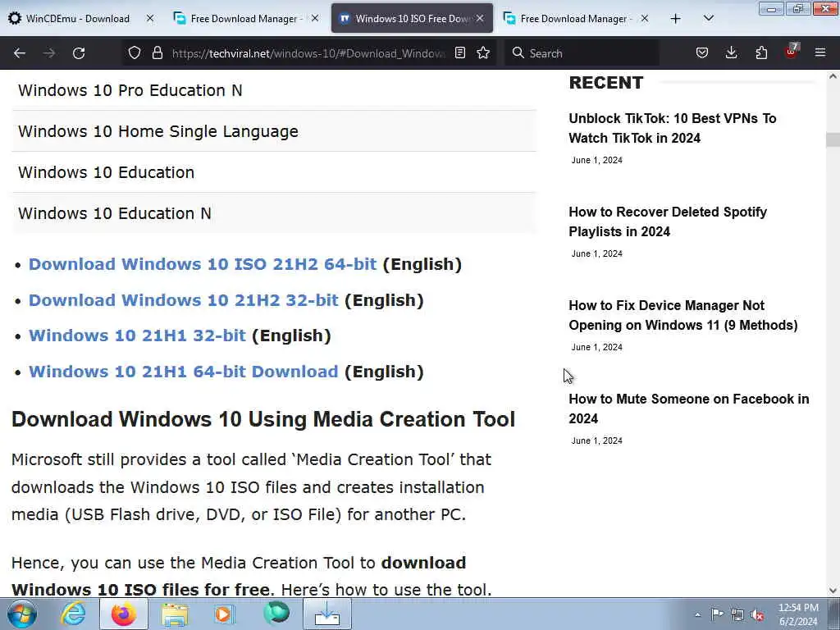
Task: Open the Firefox downloads panel
Action: [731, 53]
